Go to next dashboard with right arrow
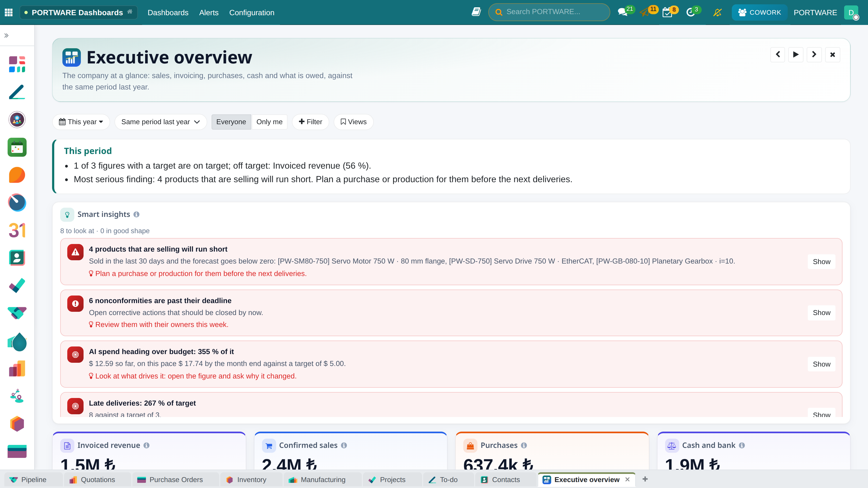The width and height of the screenshot is (868, 488). click(814, 54)
